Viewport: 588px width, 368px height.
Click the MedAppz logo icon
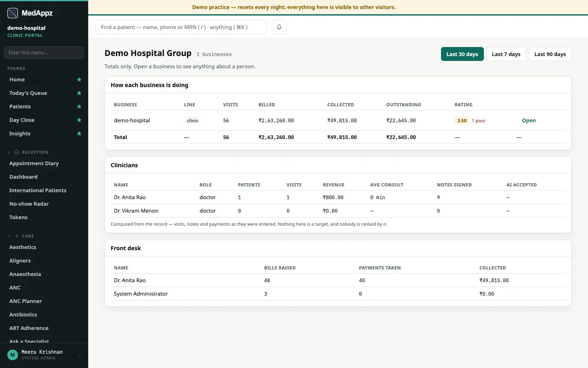pyautogui.click(x=13, y=13)
